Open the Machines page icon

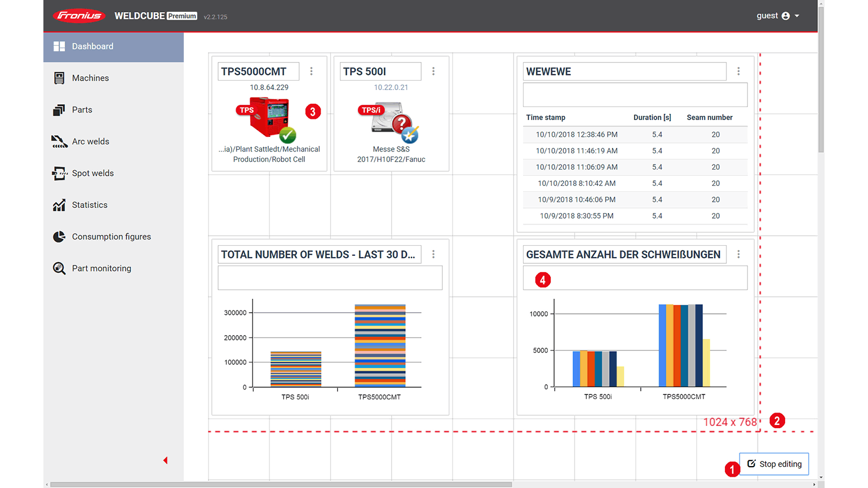[x=59, y=78]
